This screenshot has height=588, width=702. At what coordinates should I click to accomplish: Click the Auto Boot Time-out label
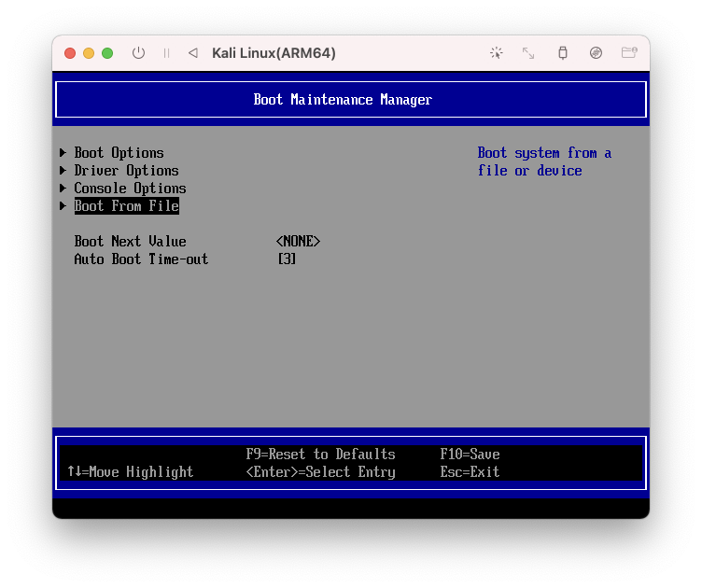click(x=141, y=259)
